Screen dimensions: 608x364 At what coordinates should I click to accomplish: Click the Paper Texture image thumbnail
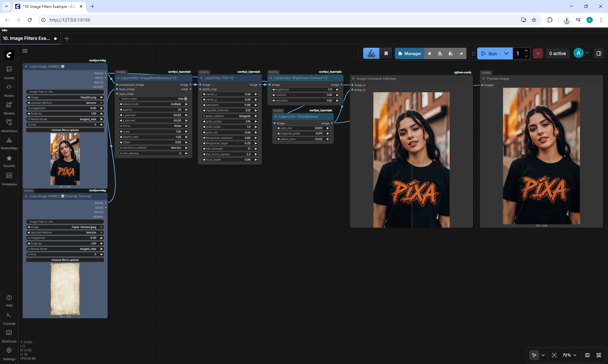click(65, 289)
